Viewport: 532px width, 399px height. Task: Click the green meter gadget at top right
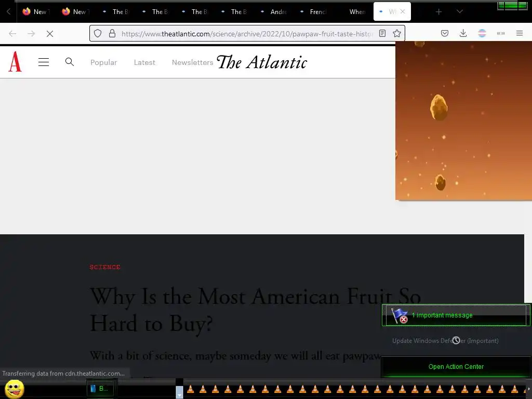(512, 6)
